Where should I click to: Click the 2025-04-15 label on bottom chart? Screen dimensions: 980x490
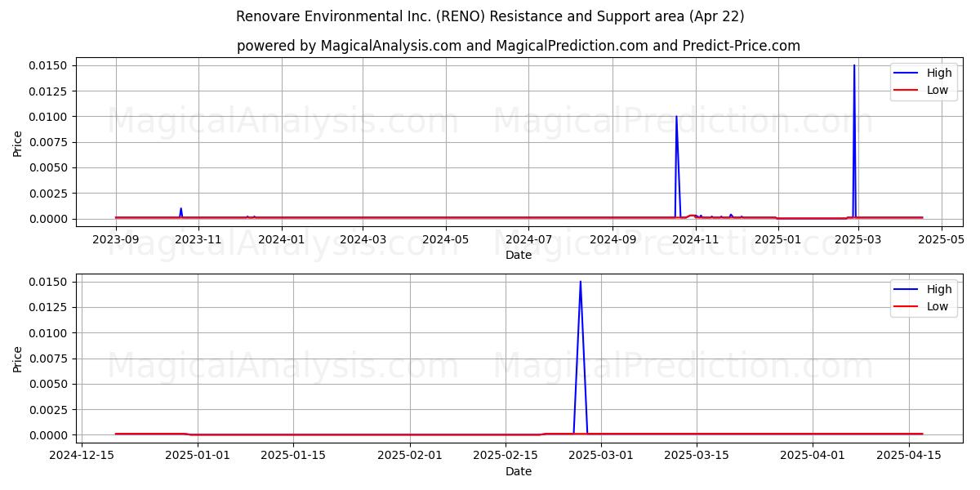[909, 456]
